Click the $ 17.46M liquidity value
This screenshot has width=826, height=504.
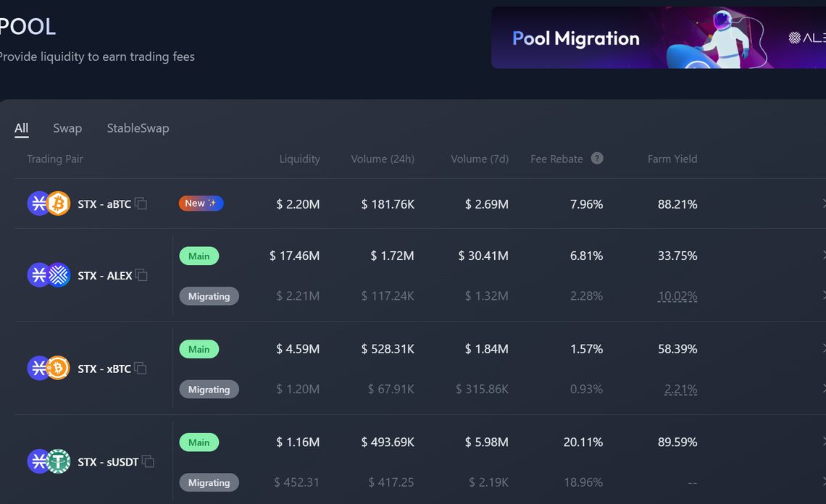[294, 256]
